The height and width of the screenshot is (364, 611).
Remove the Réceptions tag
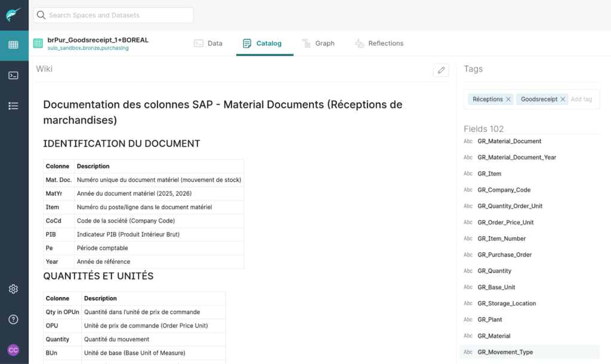click(508, 99)
